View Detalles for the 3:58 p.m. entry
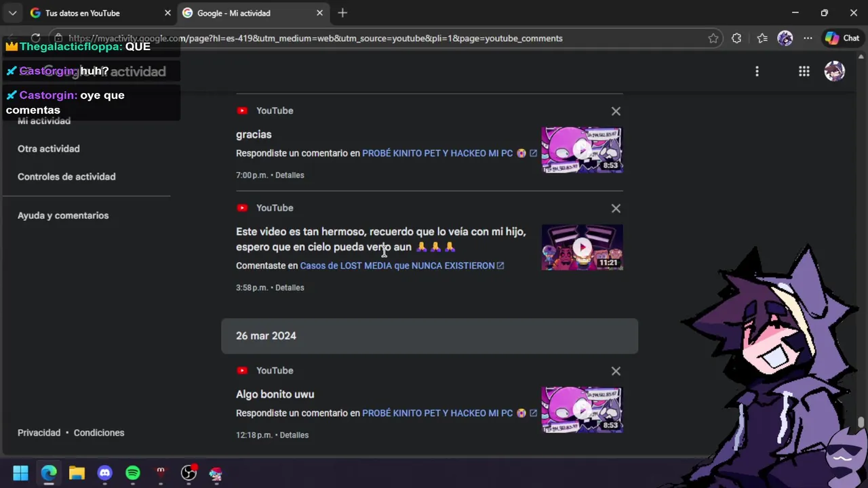 [x=290, y=287]
